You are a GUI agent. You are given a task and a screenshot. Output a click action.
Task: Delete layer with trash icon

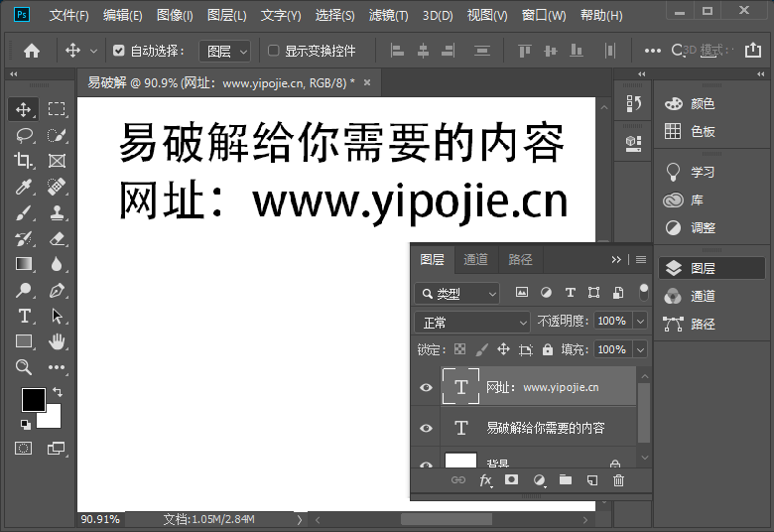click(618, 480)
